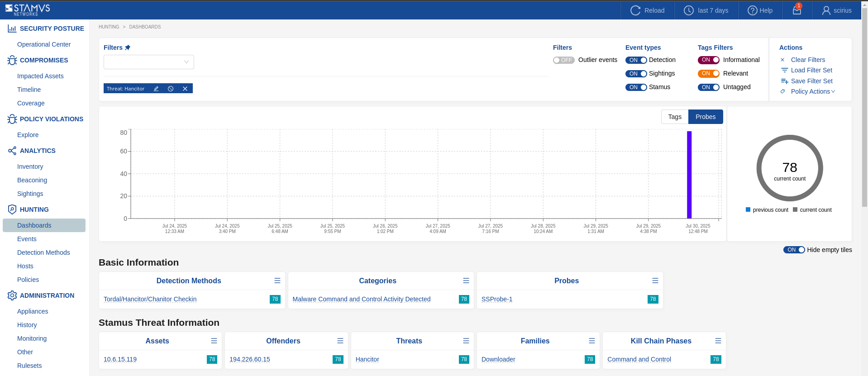This screenshot has height=376, width=868.
Task: Open the Offenders tile hamburger menu
Action: (340, 341)
